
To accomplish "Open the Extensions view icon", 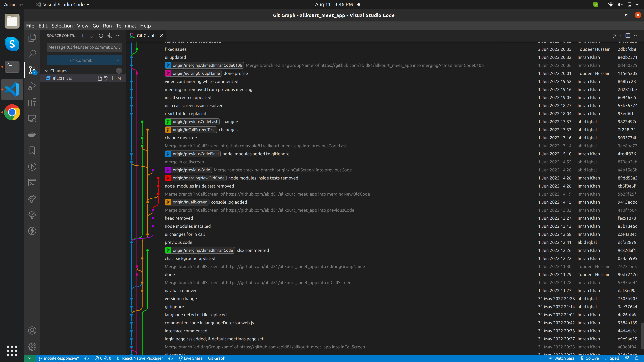I will 32,102.
